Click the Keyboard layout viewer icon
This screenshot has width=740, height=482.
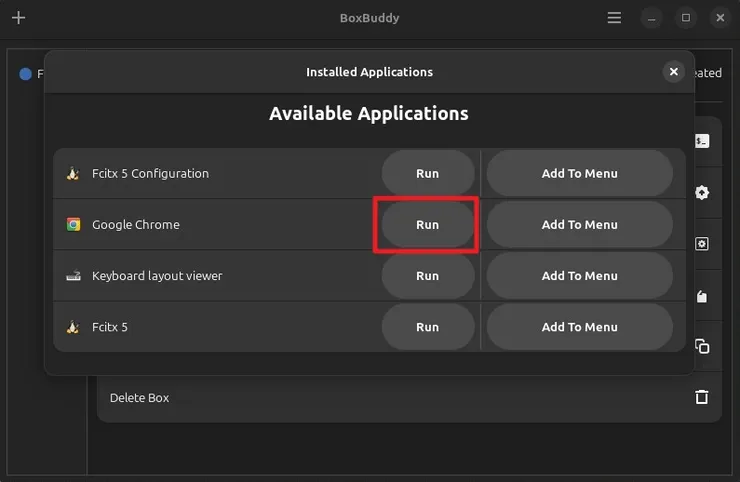coord(73,276)
